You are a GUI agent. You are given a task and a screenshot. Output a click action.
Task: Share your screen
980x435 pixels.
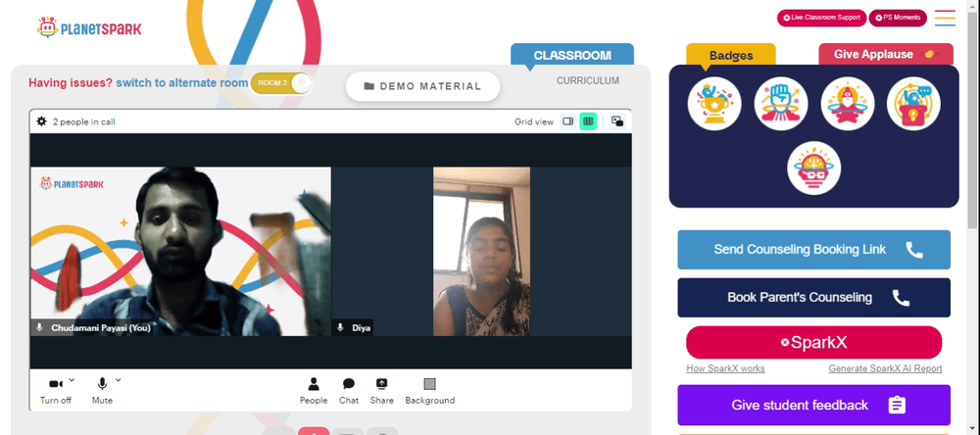point(382,391)
